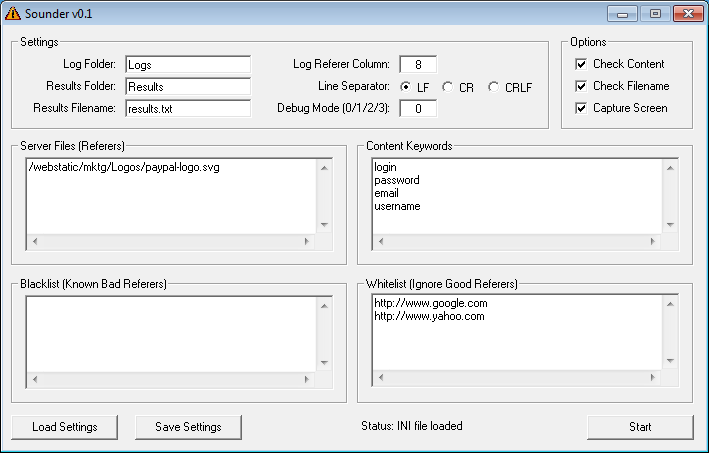The width and height of the screenshot is (709, 453).
Task: Toggle the Check Content checkbox
Action: [582, 64]
